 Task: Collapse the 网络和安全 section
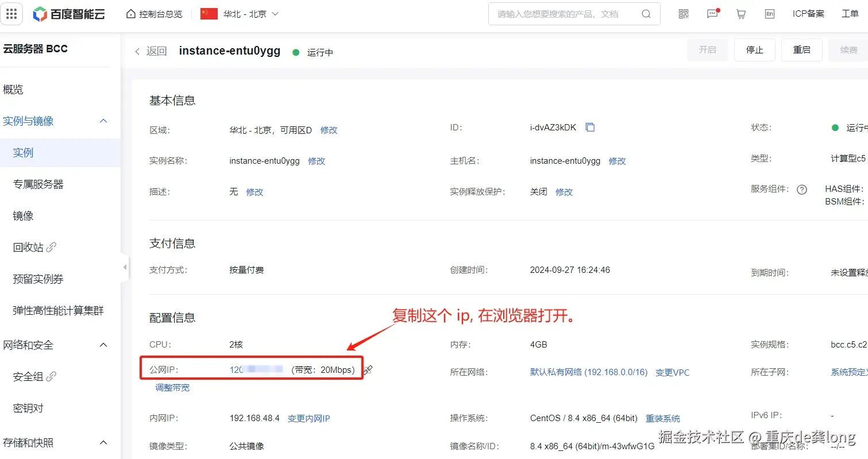[103, 345]
